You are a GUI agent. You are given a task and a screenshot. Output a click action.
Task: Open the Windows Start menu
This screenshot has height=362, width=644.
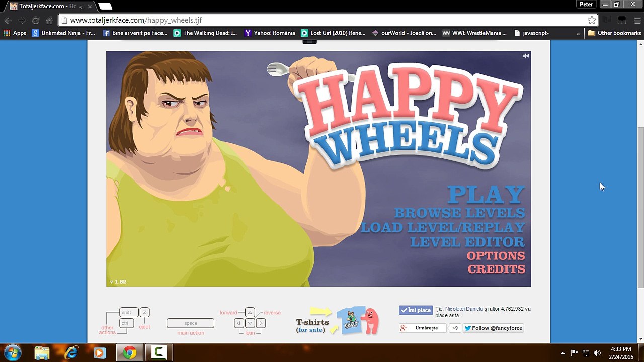pyautogui.click(x=12, y=353)
